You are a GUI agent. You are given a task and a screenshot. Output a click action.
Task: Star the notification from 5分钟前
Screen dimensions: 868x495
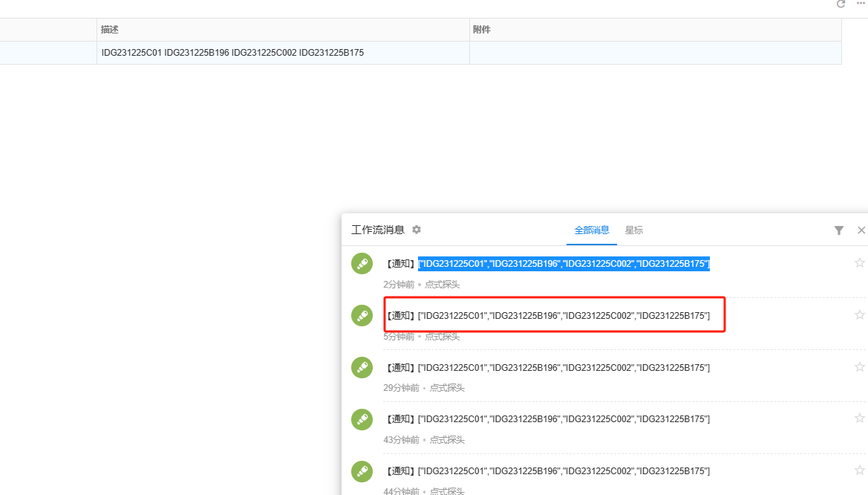tap(859, 315)
